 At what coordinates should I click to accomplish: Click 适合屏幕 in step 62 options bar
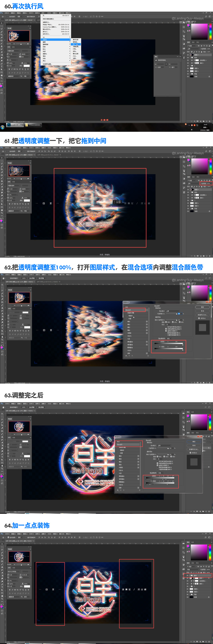pyautogui.click(x=32, y=278)
